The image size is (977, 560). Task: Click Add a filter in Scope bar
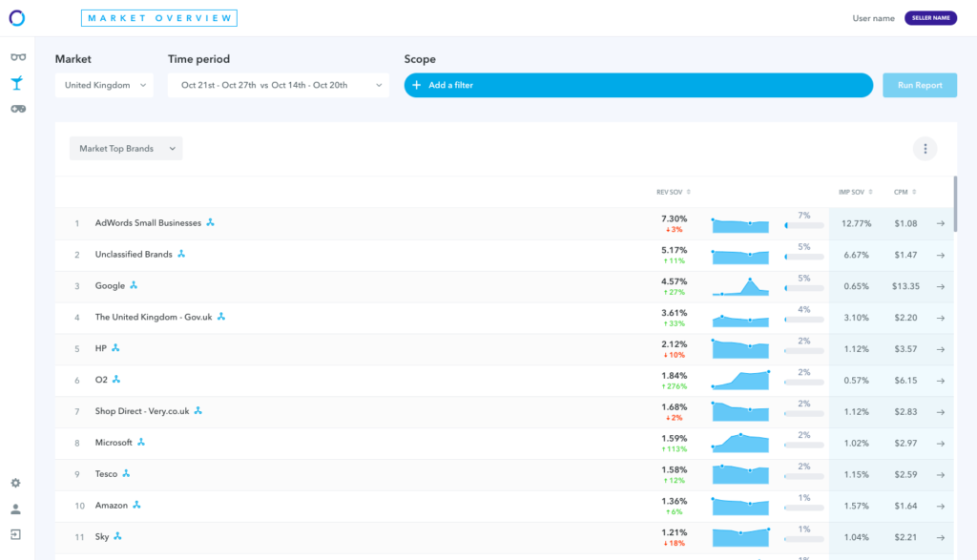(x=638, y=85)
